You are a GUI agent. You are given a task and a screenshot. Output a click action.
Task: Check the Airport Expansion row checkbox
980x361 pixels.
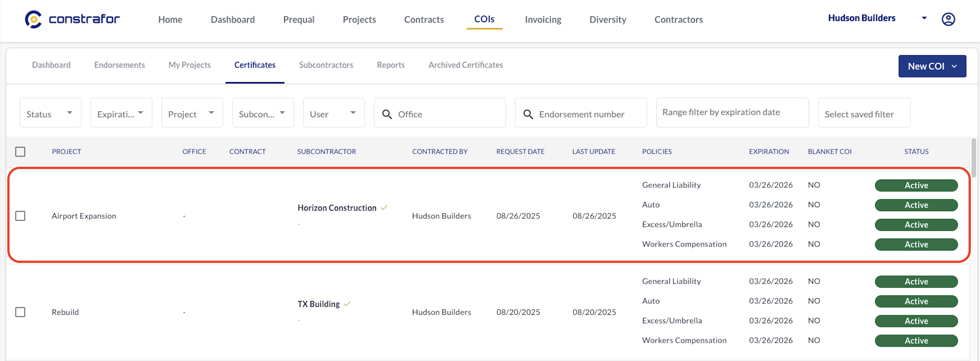point(20,216)
